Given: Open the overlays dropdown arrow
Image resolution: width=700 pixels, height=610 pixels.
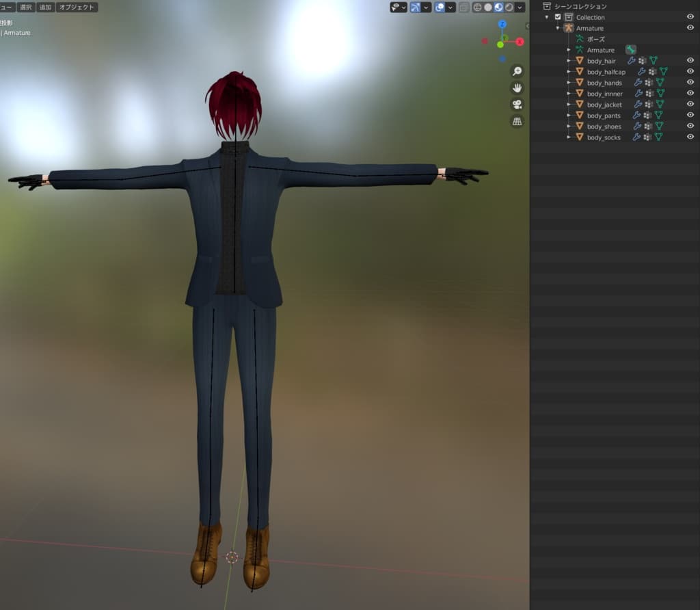Looking at the screenshot, I should click(450, 7).
